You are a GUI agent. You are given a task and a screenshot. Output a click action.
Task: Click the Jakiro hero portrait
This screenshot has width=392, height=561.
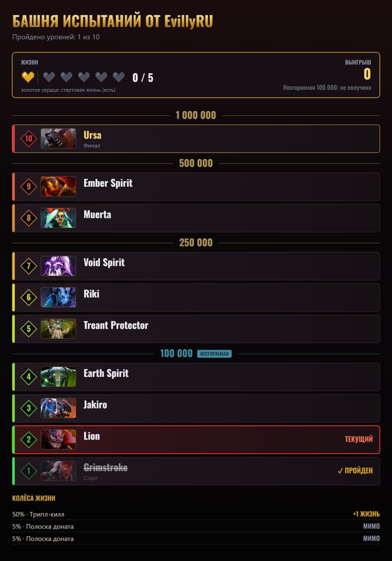click(58, 408)
